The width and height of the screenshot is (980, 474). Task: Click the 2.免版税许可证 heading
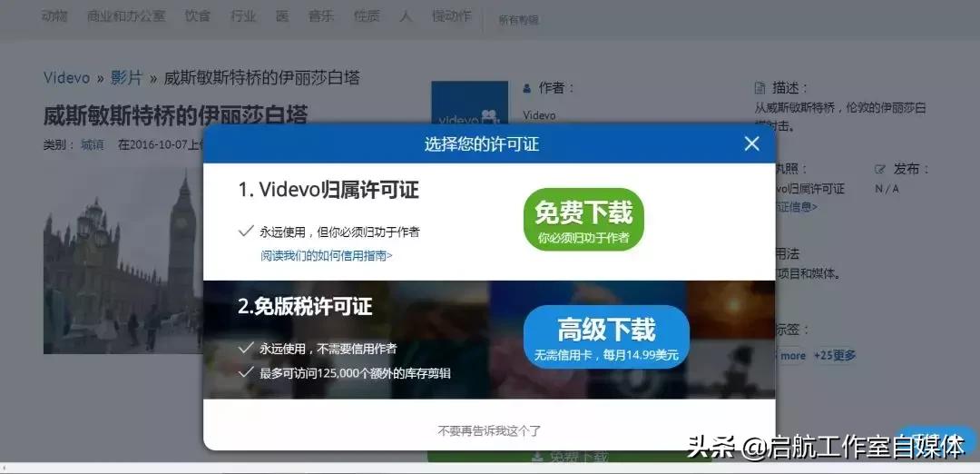tap(305, 306)
